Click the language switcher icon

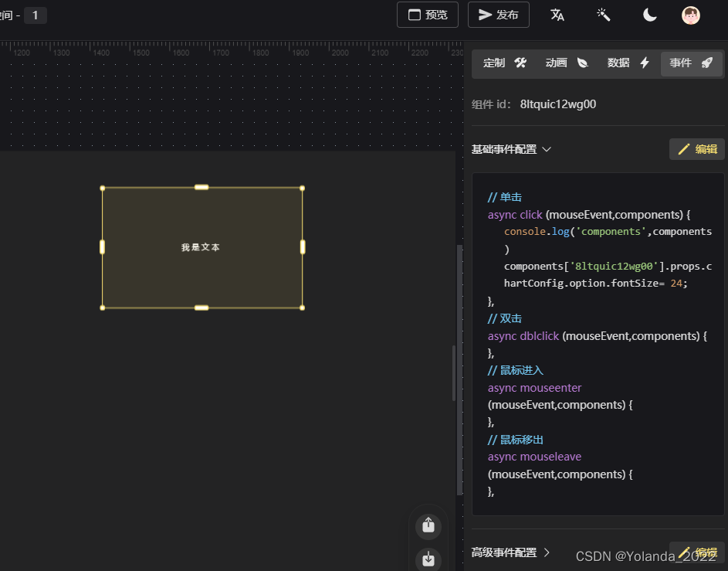pyautogui.click(x=557, y=14)
